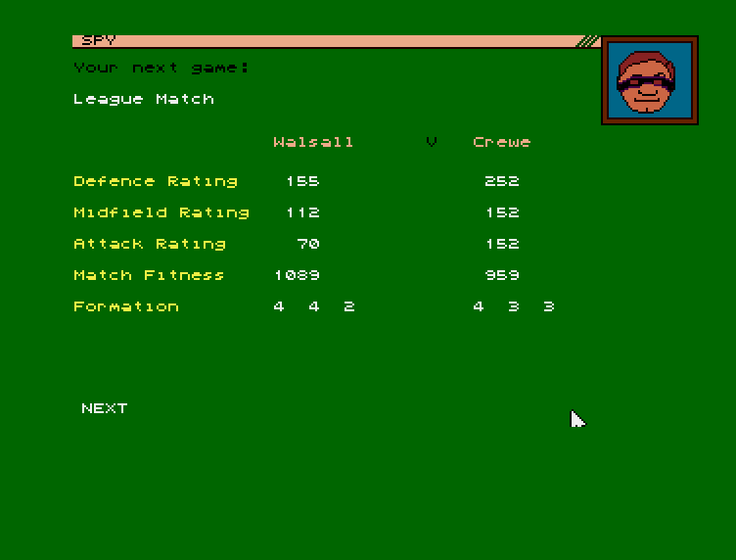
Task: Select the 'League Match' text
Action: point(144,99)
